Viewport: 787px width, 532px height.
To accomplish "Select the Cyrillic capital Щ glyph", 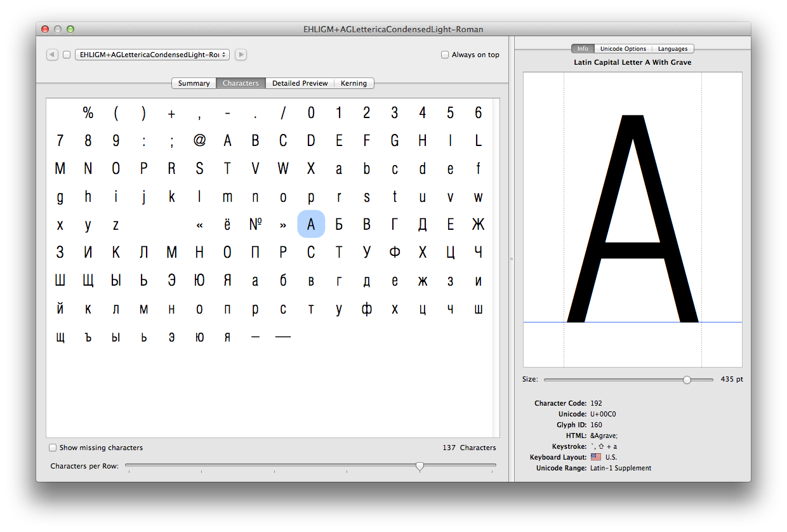I will click(88, 281).
